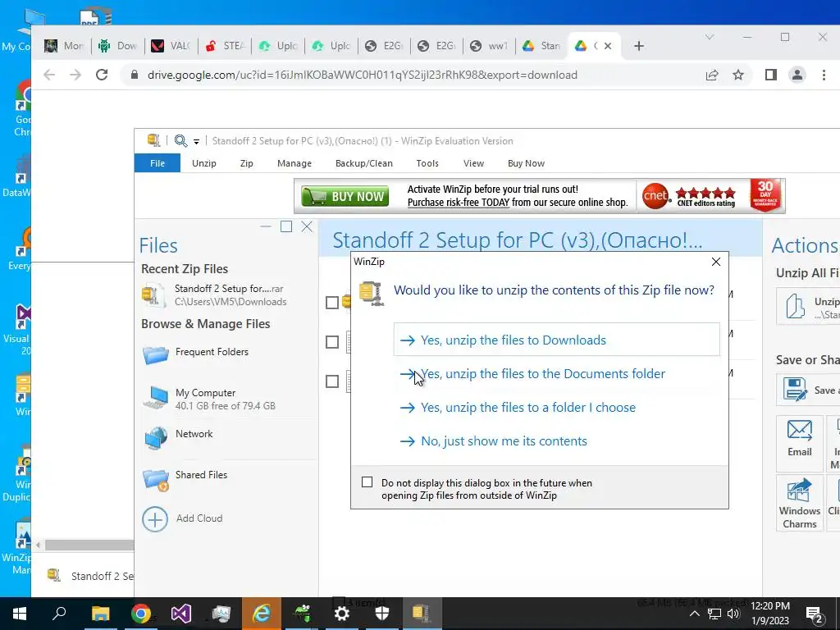This screenshot has height=630, width=840.
Task: Click the Shared Files folder icon
Action: click(156, 479)
